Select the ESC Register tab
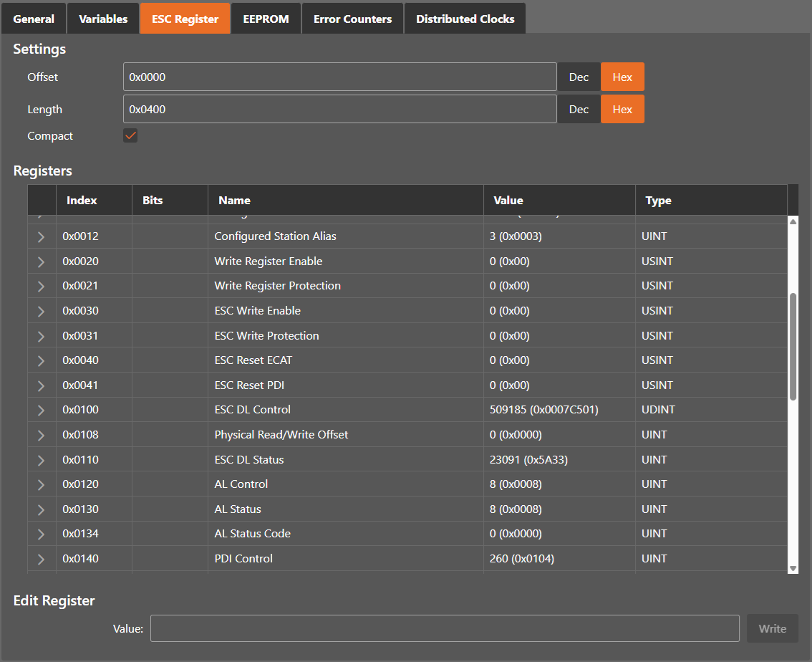This screenshot has height=662, width=812. coord(185,19)
